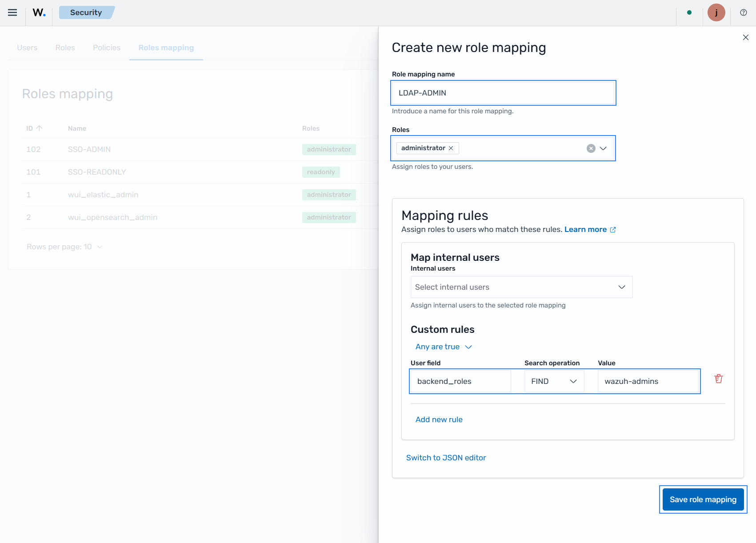Edit the Role mapping name field
The image size is (756, 543).
(x=503, y=93)
